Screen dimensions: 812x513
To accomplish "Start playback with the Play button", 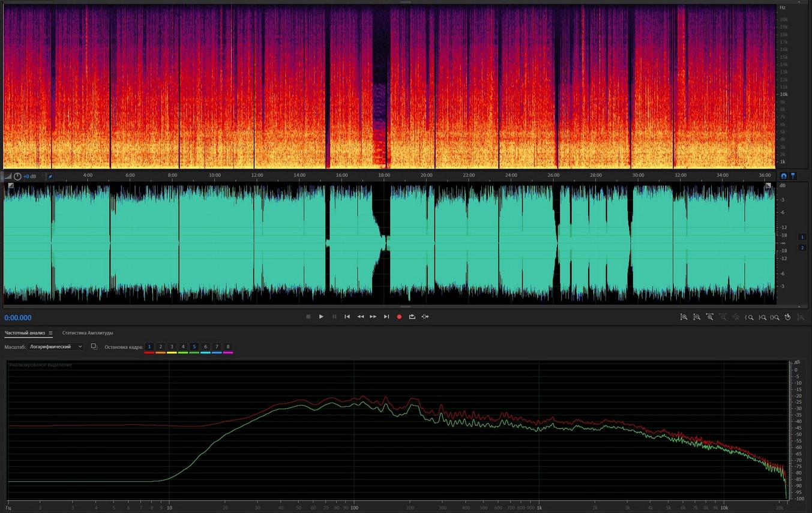I will point(321,317).
